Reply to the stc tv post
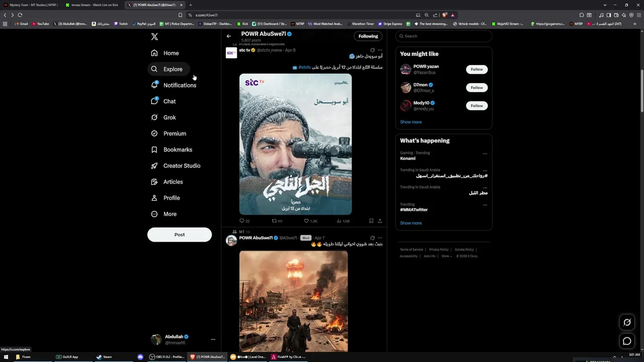This screenshot has height=362, width=644. point(244,221)
